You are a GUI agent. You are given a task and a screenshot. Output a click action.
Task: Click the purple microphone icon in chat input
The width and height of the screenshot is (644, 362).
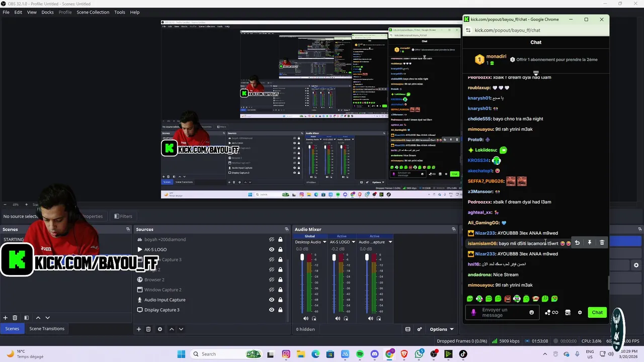click(x=473, y=312)
